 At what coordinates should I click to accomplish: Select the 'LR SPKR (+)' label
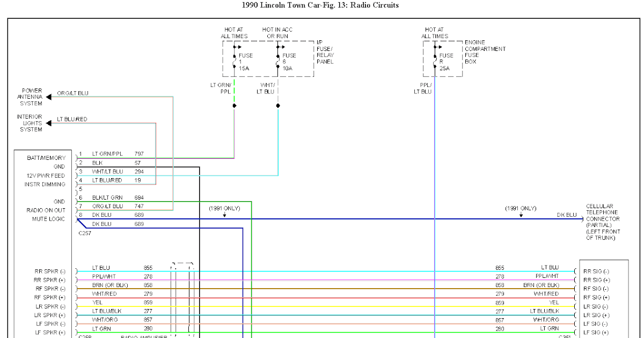(x=49, y=315)
